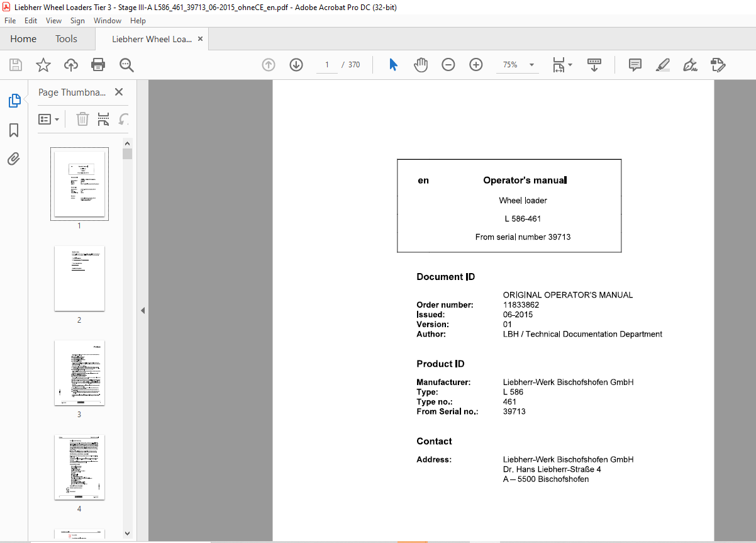This screenshot has width=756, height=543.
Task: Click the Product ID heading
Action: point(441,364)
